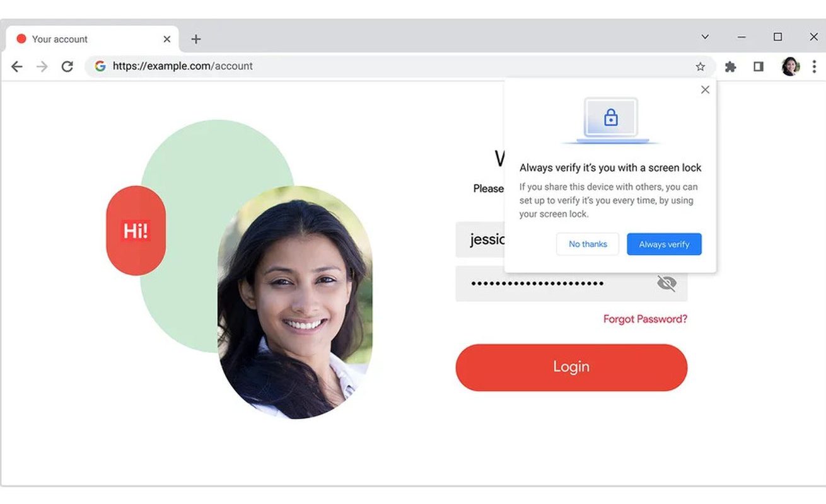Image resolution: width=826 pixels, height=504 pixels.
Task: Click the forward navigation arrow
Action: 42,66
